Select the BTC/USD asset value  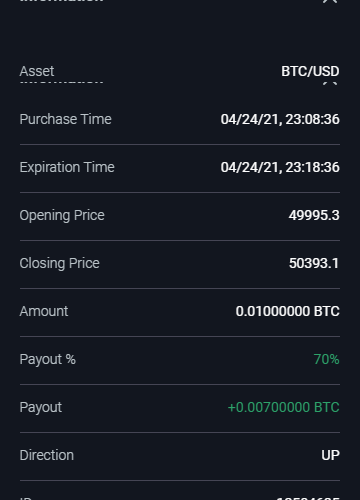310,71
